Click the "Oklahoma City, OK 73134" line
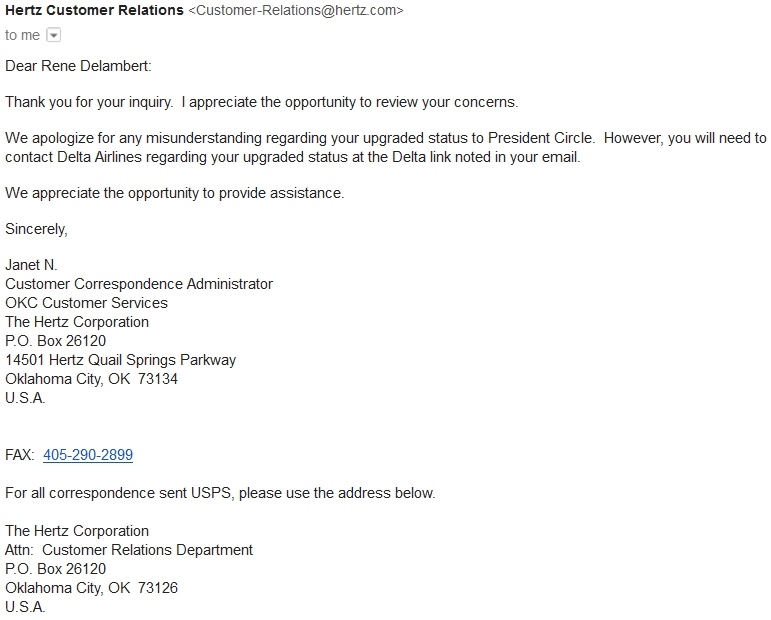771x620 pixels. [91, 379]
